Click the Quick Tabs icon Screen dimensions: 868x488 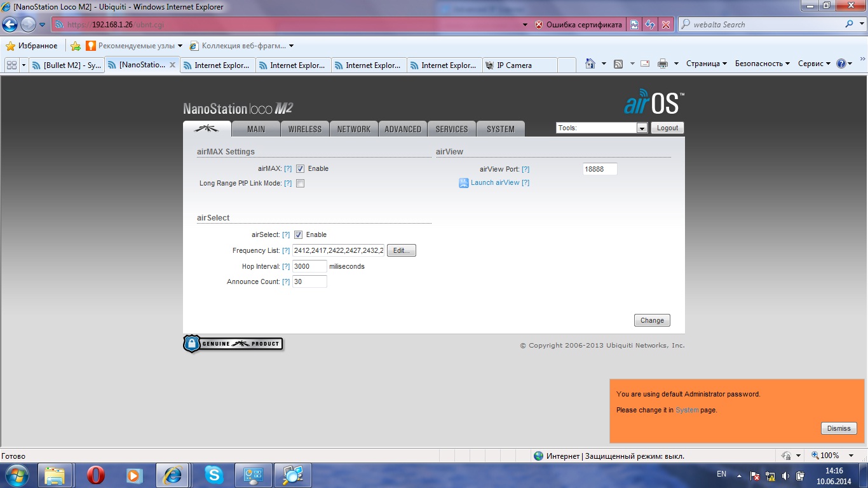click(x=11, y=65)
